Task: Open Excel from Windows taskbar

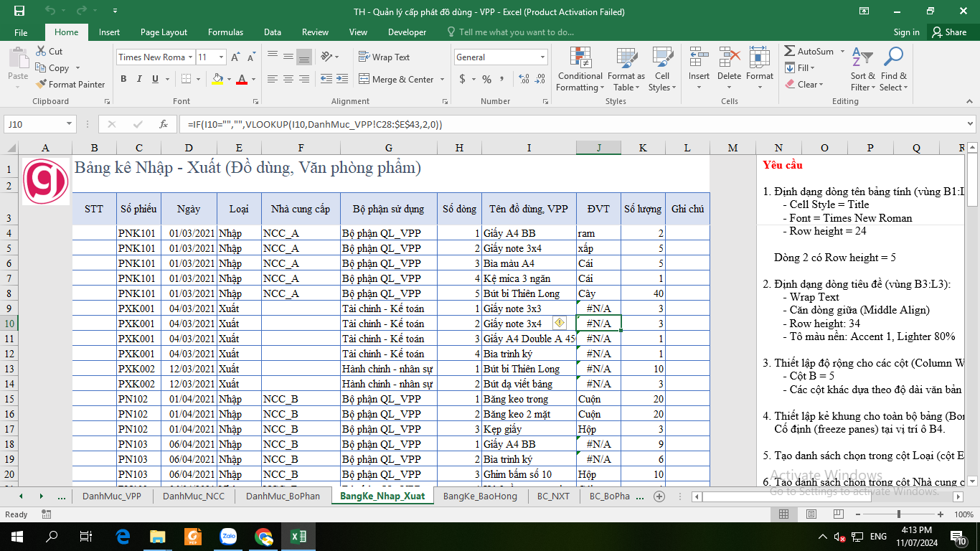Action: pyautogui.click(x=298, y=536)
